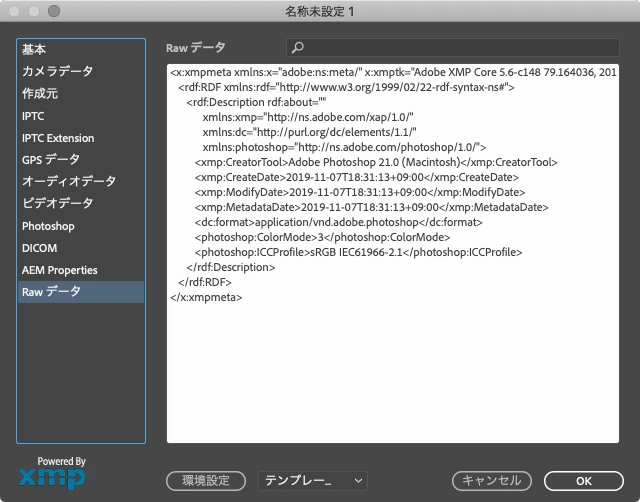Open the IPTC Extension section
This screenshot has width=640, height=502.
(80, 138)
